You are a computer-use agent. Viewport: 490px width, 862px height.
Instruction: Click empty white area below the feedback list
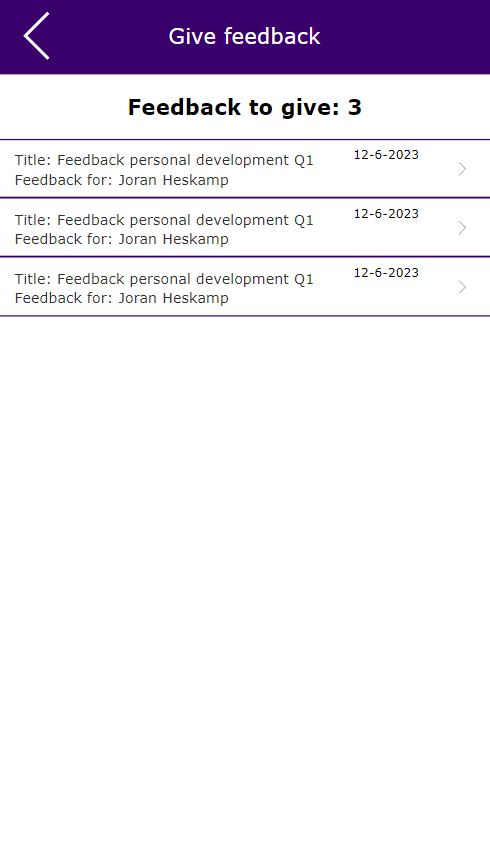pos(245,588)
